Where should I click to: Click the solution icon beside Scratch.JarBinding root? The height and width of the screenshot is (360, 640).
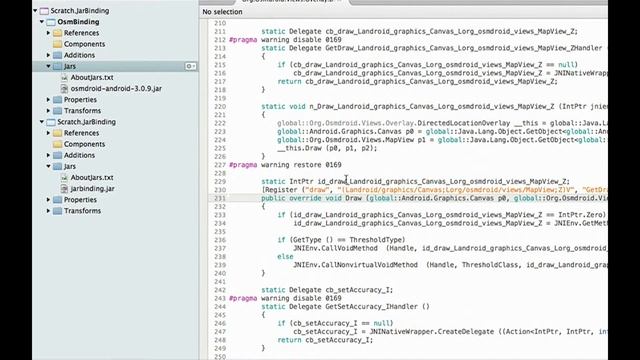pyautogui.click(x=44, y=11)
